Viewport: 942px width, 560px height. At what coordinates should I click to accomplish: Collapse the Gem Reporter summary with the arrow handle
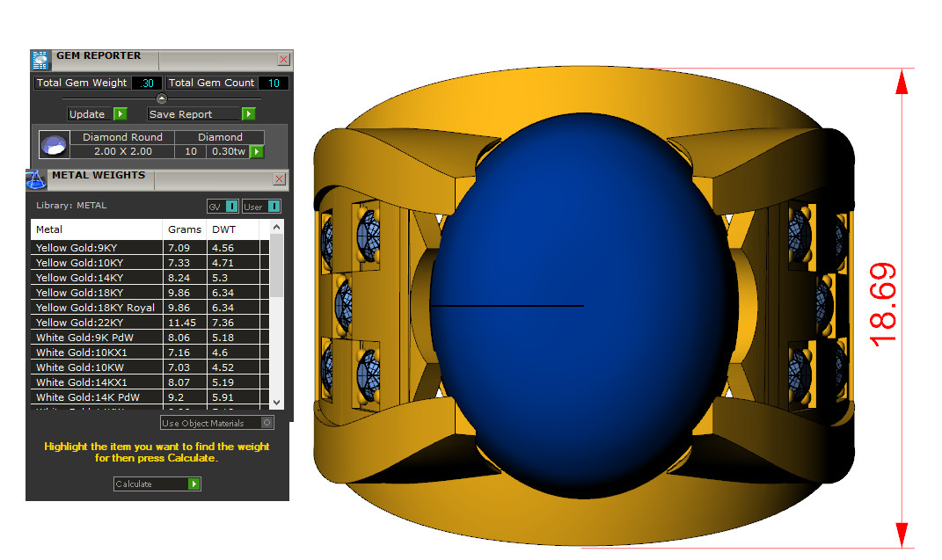pos(161,98)
